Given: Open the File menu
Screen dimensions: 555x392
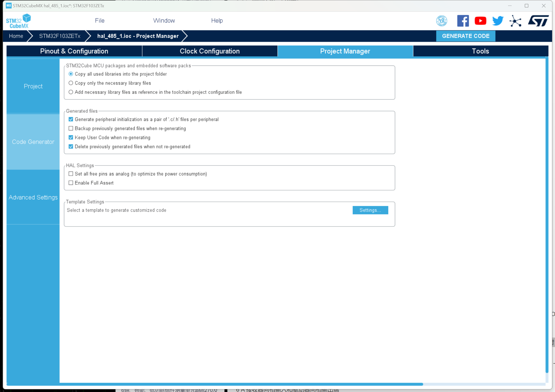Looking at the screenshot, I should pos(100,21).
